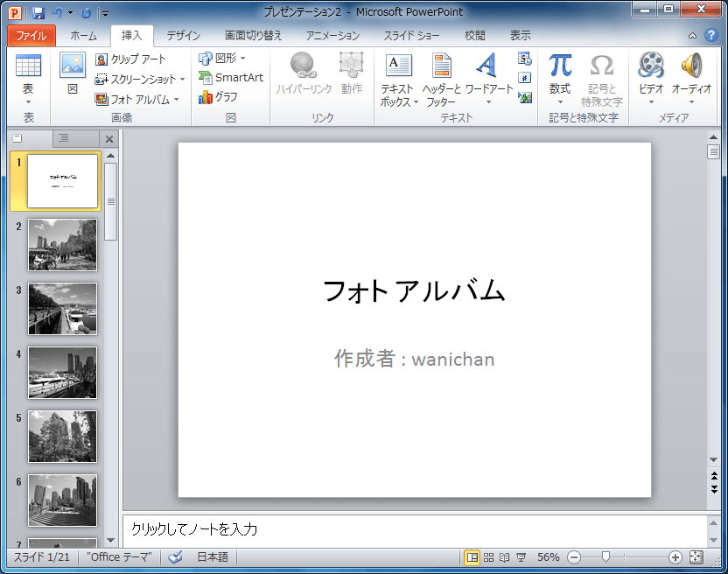Image resolution: width=728 pixels, height=574 pixels.
Task: Redo with the quick access toolbar icon
Action: click(86, 13)
